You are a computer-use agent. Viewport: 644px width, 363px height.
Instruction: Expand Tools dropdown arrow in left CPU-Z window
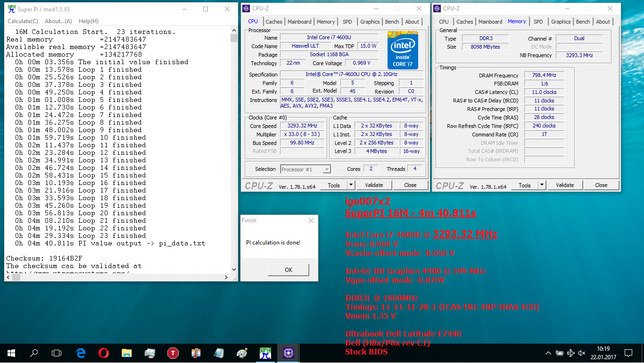[x=351, y=185]
